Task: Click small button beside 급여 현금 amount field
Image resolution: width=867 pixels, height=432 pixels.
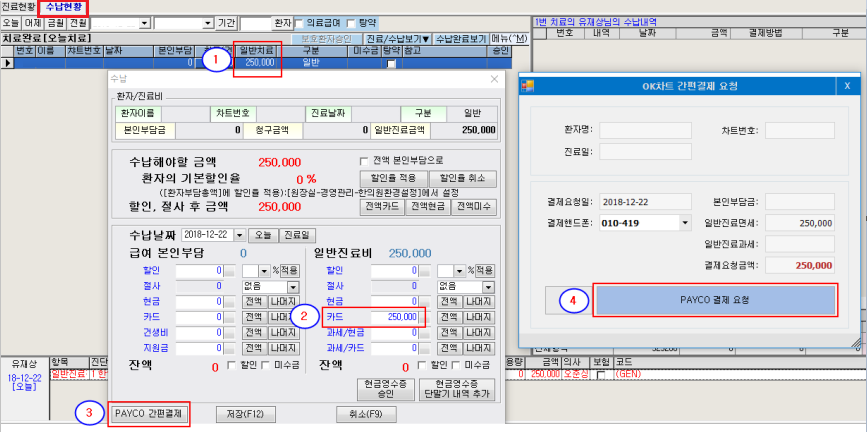Action: 230,302
